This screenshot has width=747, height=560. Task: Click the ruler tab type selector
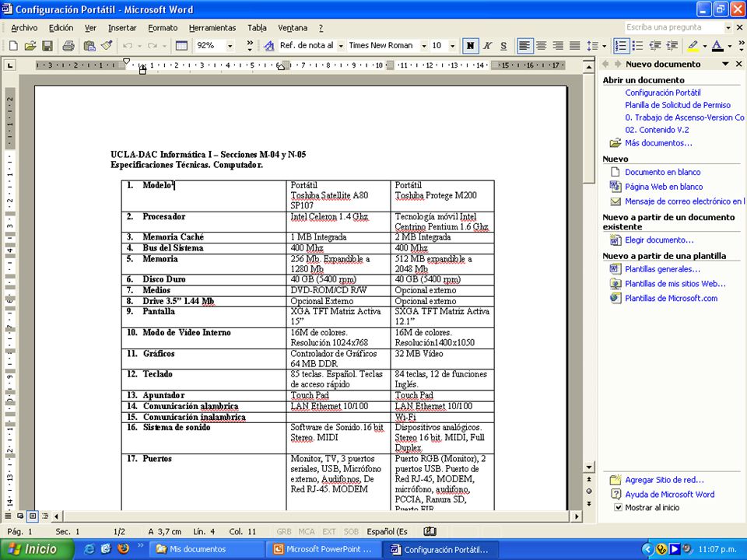point(9,65)
